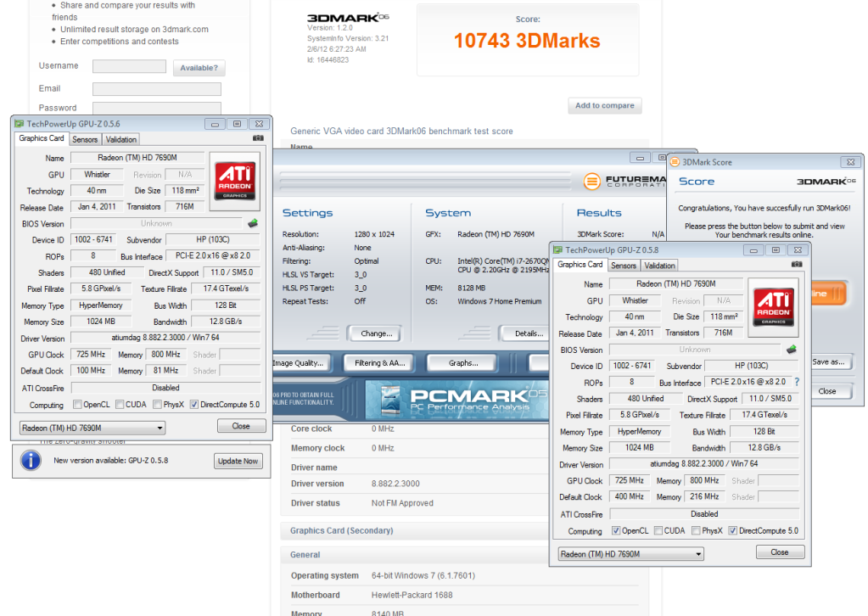Click the Name field in GPU-Z 0.5.6

click(137, 158)
